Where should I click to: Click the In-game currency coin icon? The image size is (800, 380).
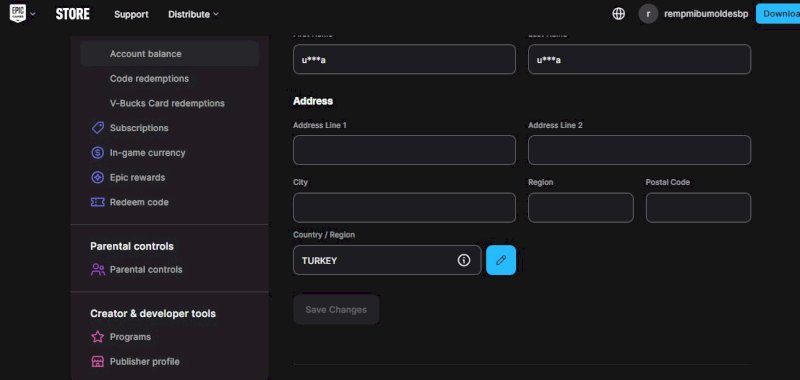pos(97,153)
